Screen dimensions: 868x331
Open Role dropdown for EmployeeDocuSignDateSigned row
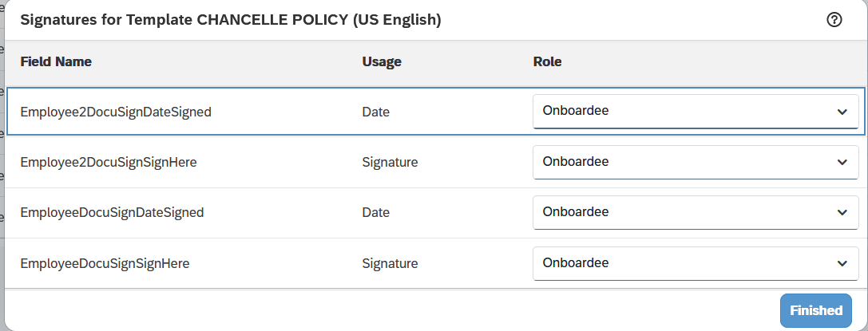[x=696, y=212]
